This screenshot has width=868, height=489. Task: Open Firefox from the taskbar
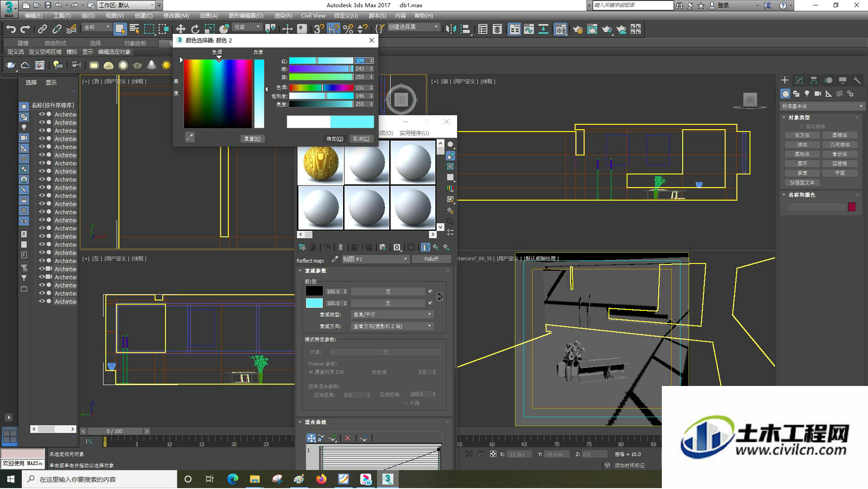tap(321, 479)
